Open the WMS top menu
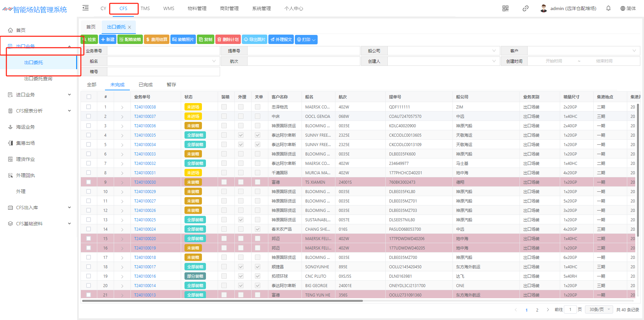Viewport: 644px width, 320px height. [x=169, y=8]
